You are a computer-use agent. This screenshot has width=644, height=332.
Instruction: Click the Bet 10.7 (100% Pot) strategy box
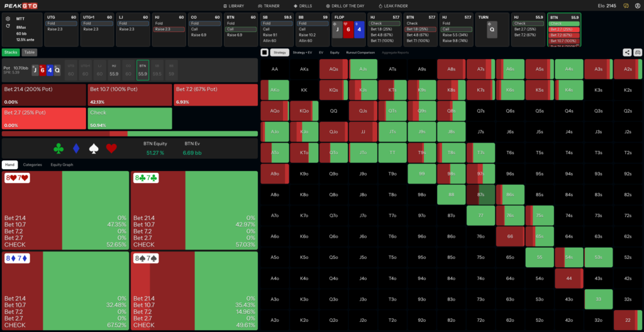[x=130, y=95]
